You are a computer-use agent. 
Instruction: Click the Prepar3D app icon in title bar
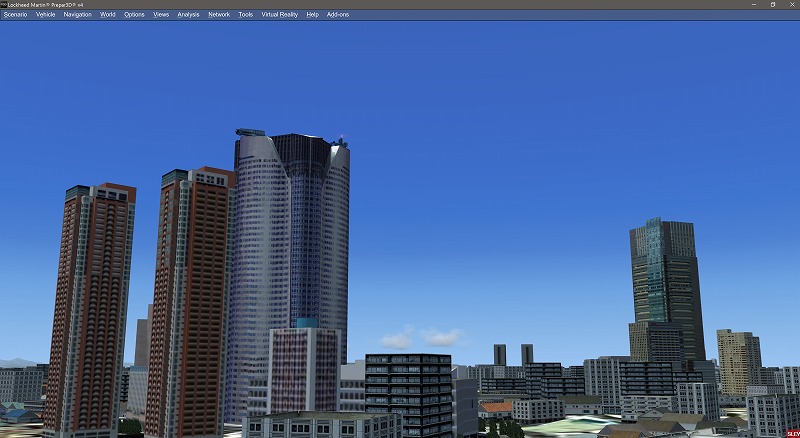pos(4,5)
